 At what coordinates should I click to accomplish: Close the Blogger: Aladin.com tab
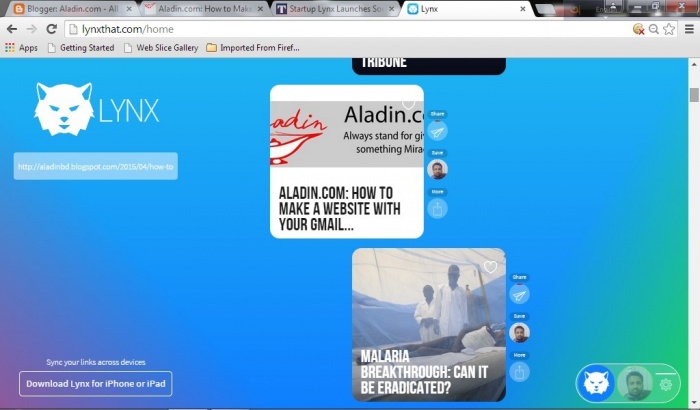tap(129, 8)
